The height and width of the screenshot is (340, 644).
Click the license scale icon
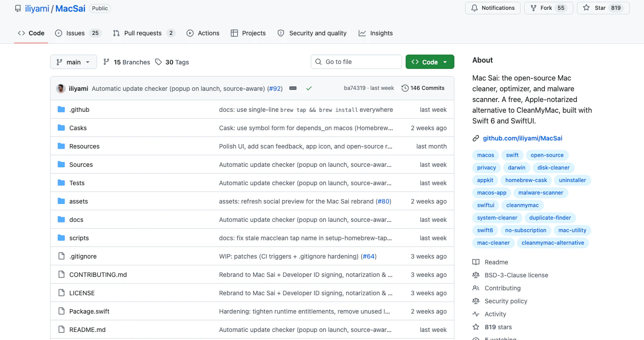(476, 275)
